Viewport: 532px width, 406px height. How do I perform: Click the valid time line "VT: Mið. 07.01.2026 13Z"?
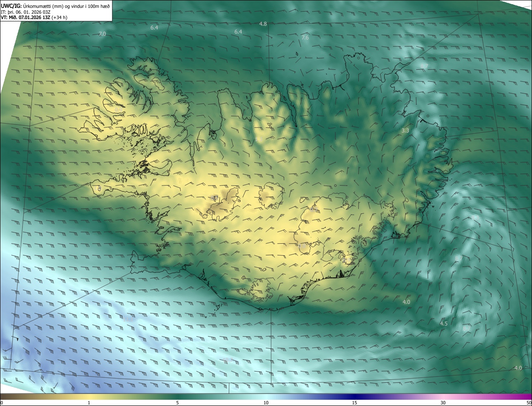pyautogui.click(x=26, y=17)
